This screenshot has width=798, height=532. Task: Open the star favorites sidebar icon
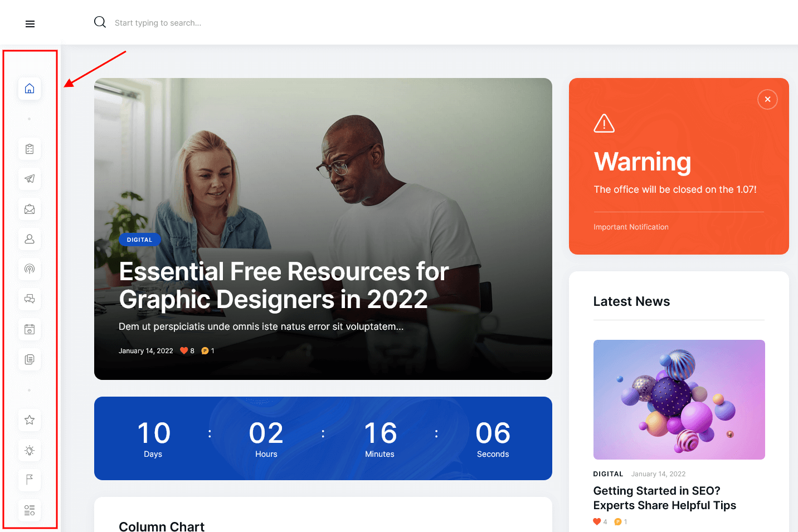30,420
